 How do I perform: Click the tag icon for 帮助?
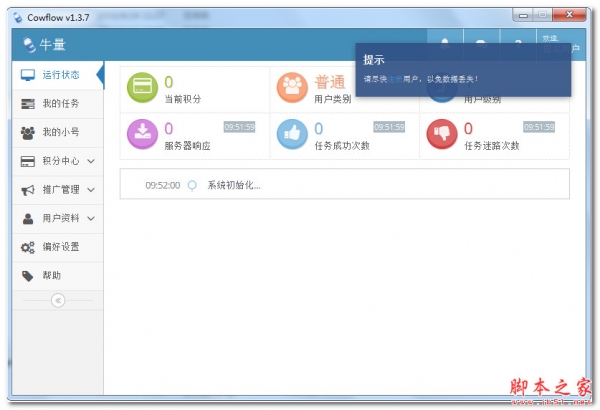pos(28,276)
